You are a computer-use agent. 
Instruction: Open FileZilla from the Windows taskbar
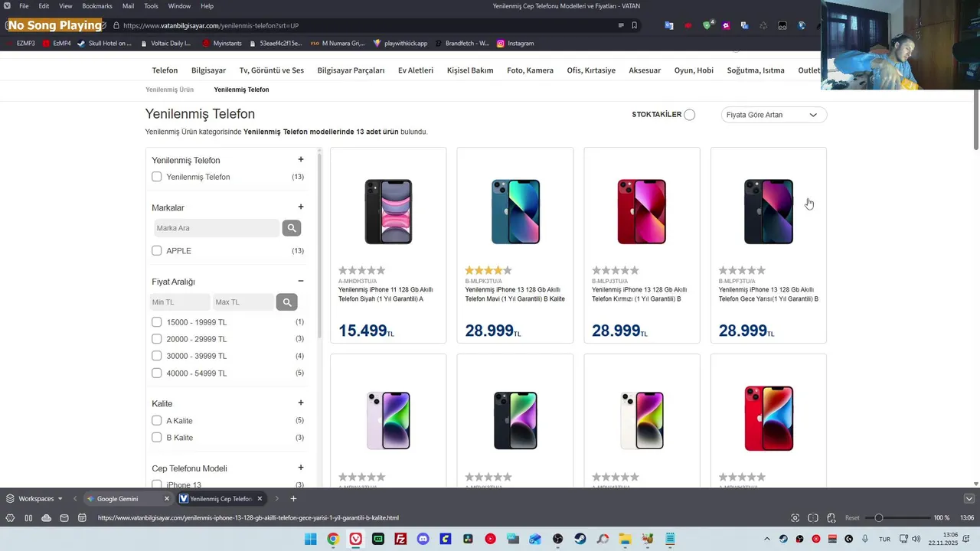[x=400, y=539]
